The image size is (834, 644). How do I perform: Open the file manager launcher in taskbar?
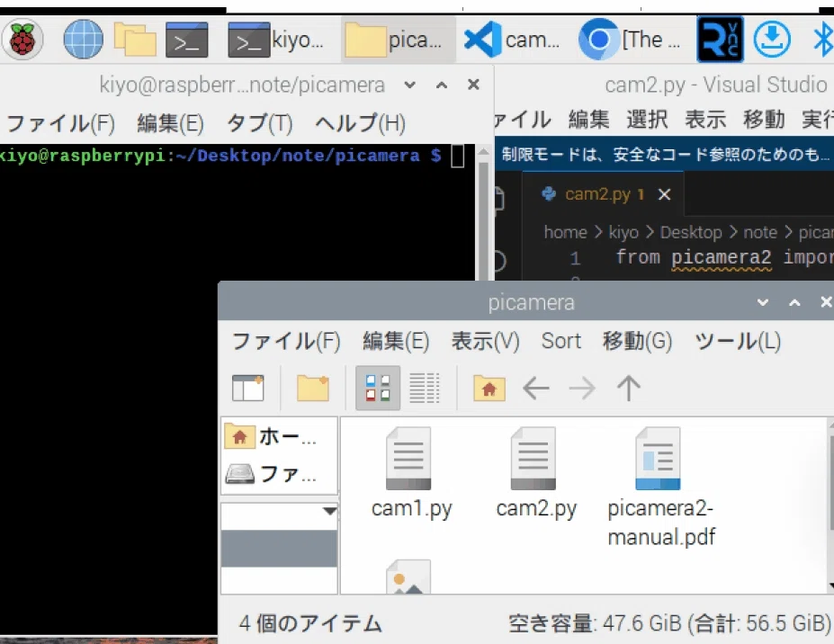(135, 40)
